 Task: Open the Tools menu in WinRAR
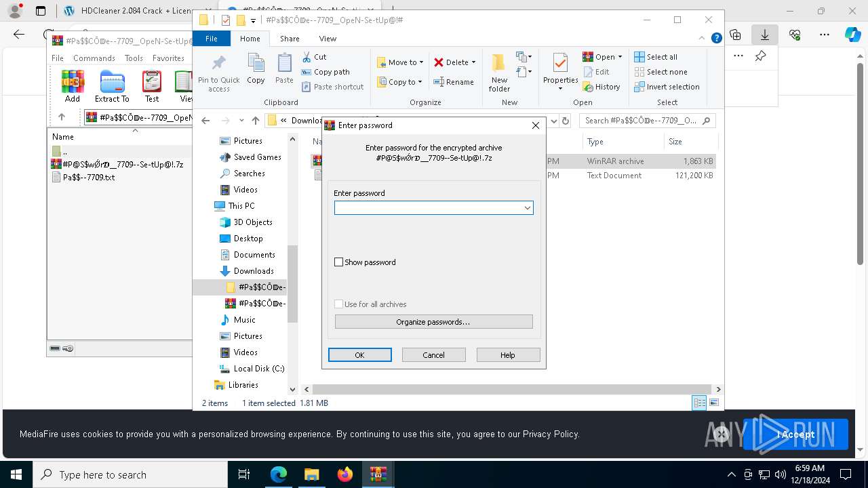pyautogui.click(x=134, y=58)
